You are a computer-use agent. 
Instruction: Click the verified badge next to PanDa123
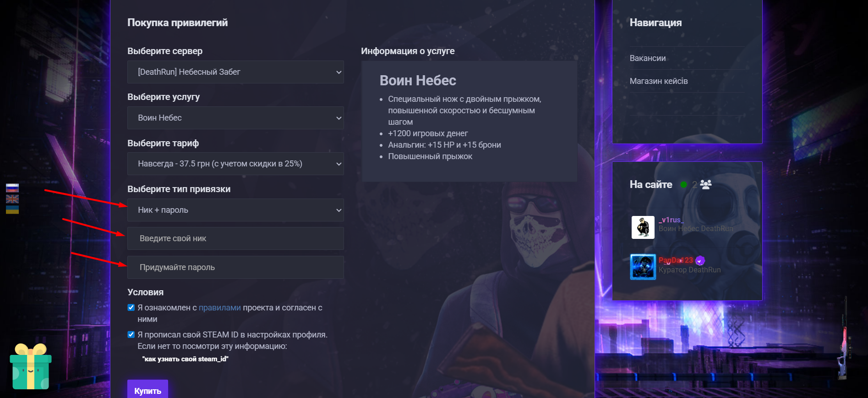click(700, 261)
